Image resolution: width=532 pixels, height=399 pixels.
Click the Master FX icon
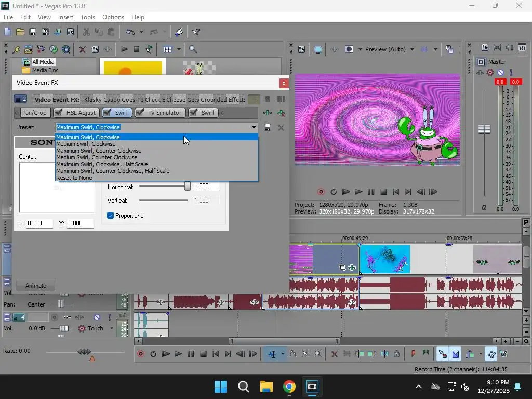click(x=480, y=72)
